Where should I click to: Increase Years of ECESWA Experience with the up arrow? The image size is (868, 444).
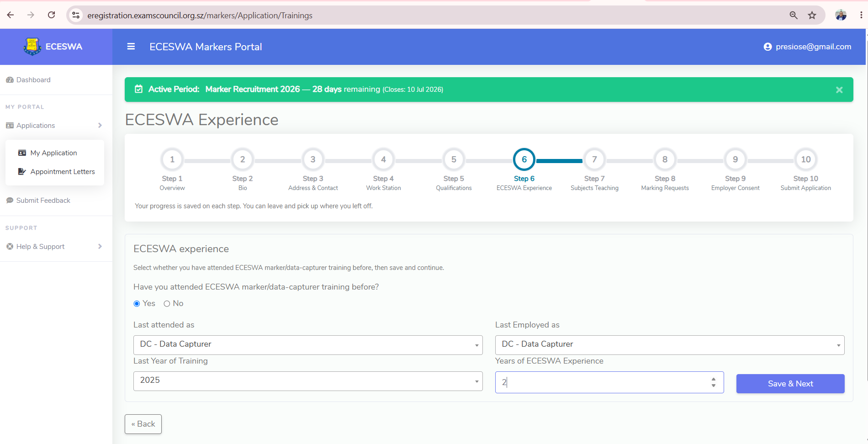pos(714,379)
